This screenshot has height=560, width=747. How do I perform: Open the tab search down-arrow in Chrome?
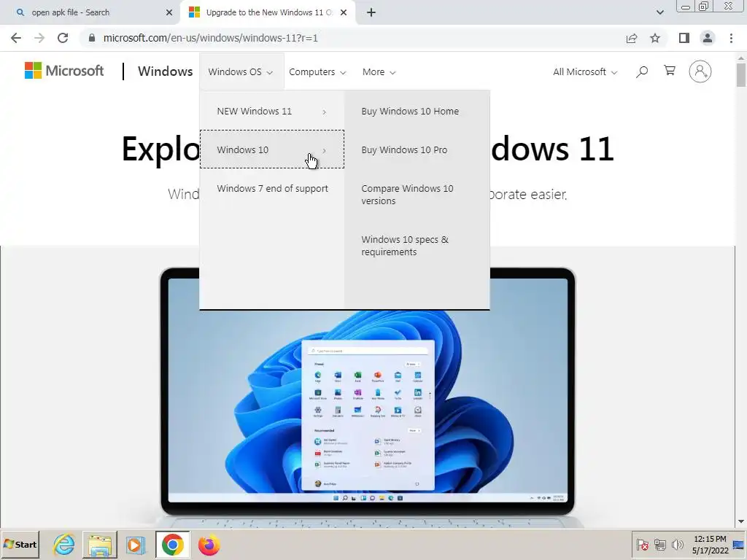(x=659, y=12)
